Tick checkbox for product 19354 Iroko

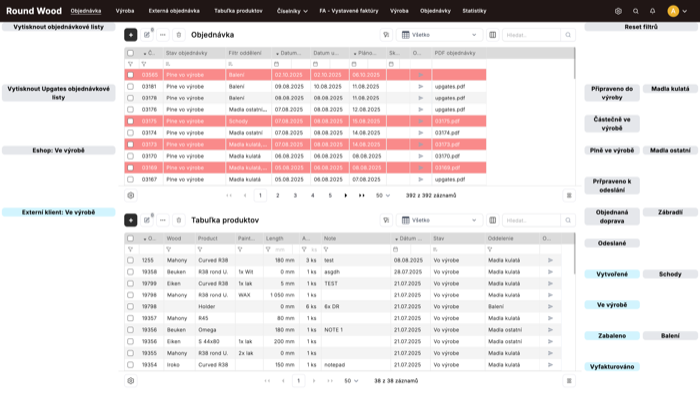coord(130,365)
